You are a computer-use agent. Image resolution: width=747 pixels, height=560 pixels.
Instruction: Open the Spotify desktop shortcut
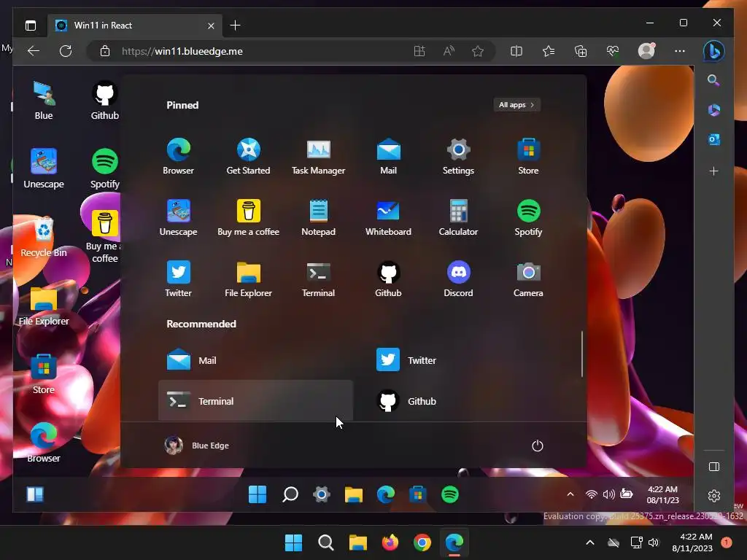(105, 168)
